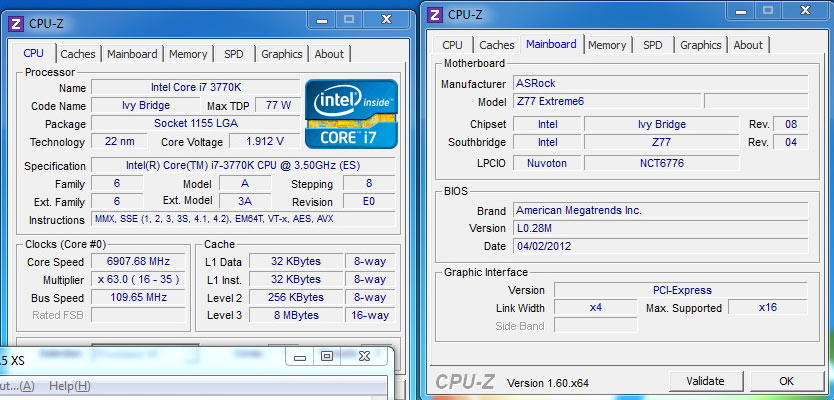Screen dimensions: 834x400
Task: Click the Max. Supported value 'x16'
Action: coord(768,307)
